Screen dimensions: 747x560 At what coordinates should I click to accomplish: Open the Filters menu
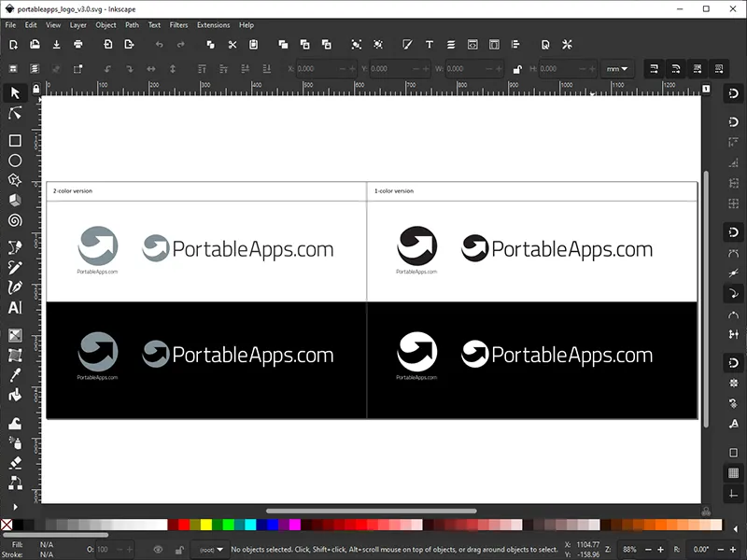pos(178,25)
